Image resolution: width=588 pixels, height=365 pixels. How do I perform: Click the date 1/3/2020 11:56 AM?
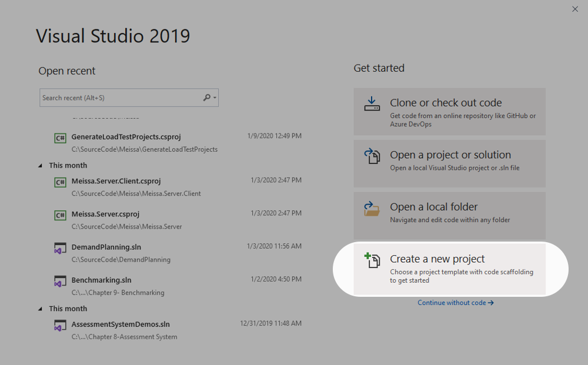[274, 246]
